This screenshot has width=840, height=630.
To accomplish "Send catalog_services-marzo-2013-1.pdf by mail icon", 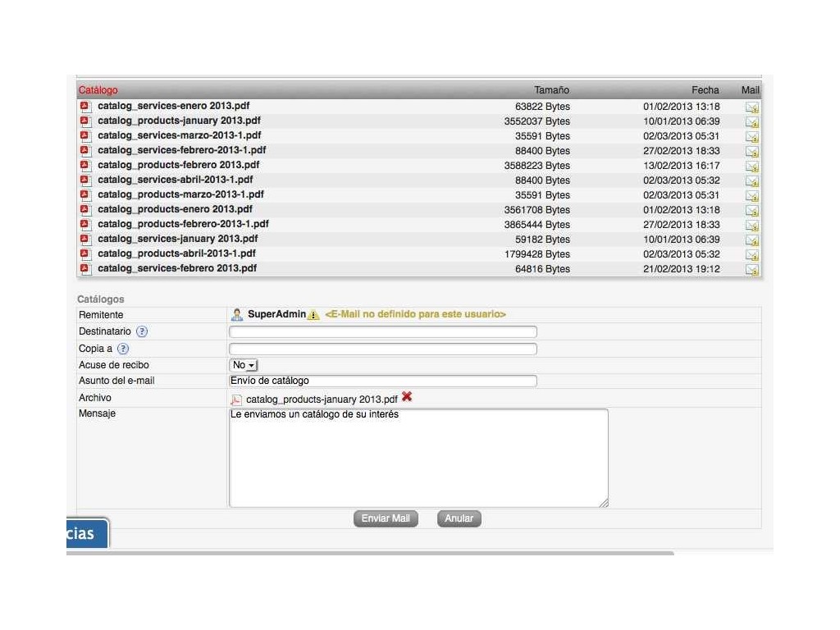I will click(752, 137).
